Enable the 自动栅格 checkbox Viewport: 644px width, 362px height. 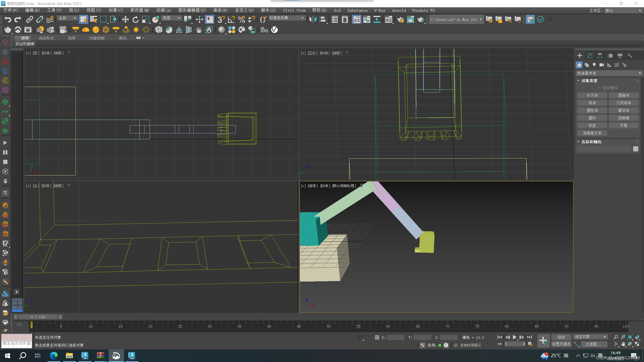coord(599,88)
